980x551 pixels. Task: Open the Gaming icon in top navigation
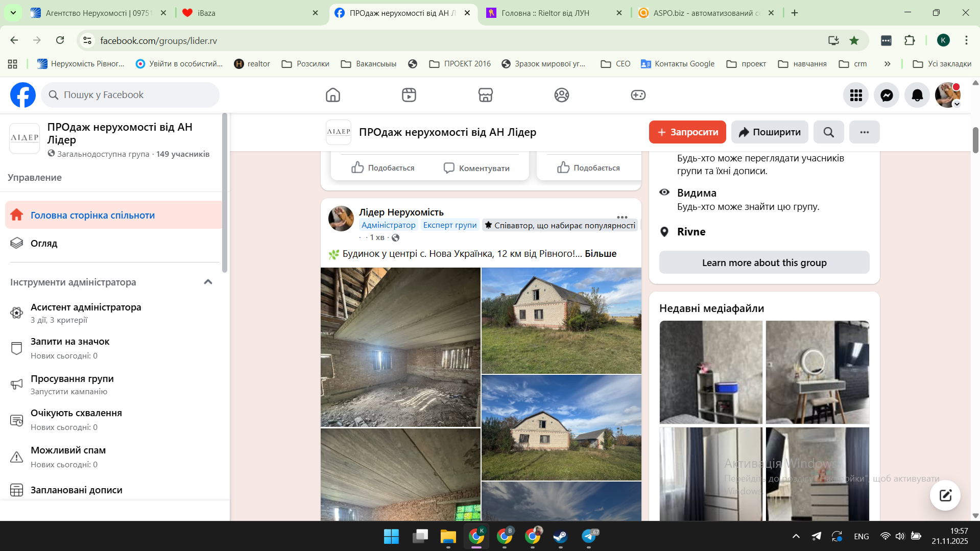coord(638,95)
